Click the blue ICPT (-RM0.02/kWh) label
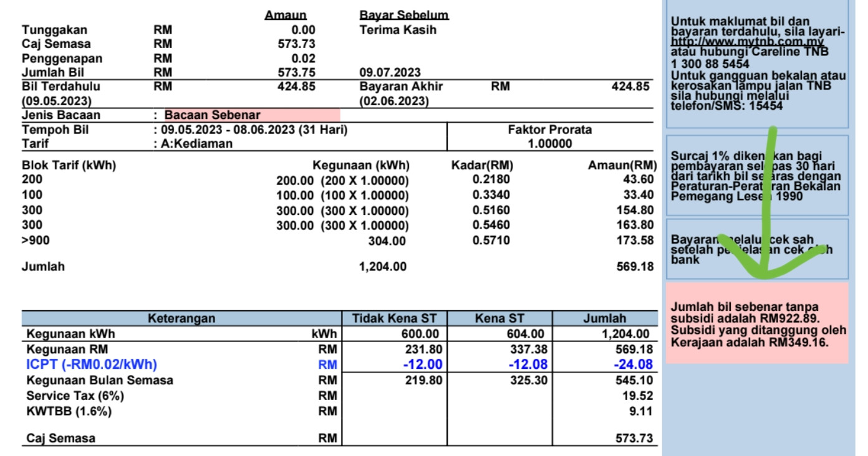 coord(91,364)
